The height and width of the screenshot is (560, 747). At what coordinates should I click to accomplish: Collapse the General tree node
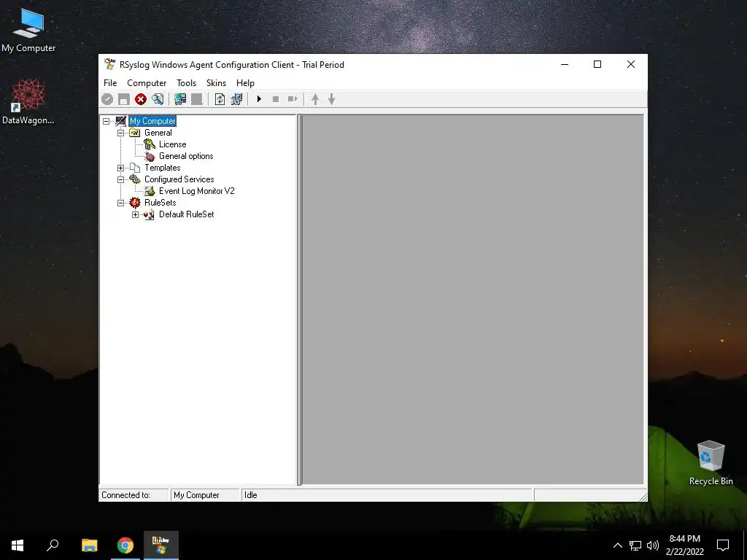coord(120,133)
